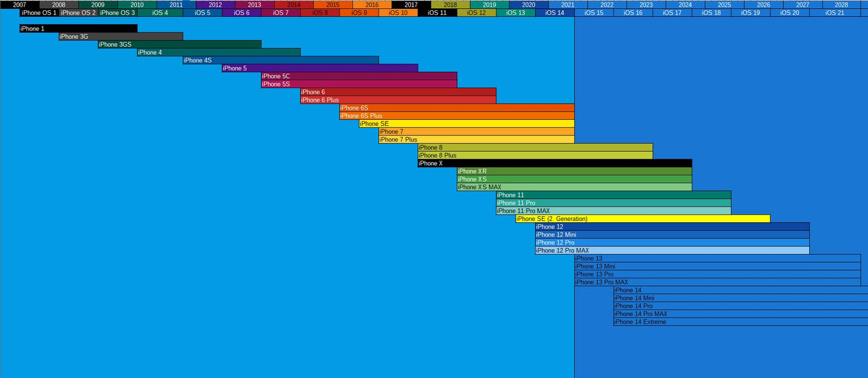Select the iPhone 12 Pro MAX bar
Image resolution: width=868 pixels, height=378 pixels.
click(x=672, y=251)
